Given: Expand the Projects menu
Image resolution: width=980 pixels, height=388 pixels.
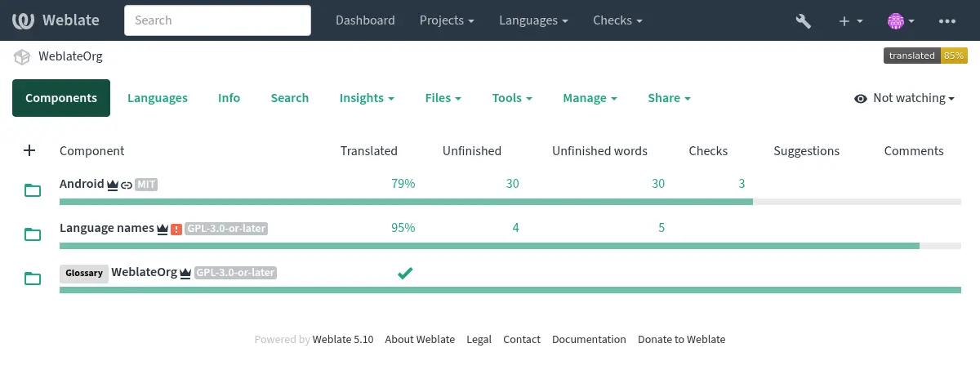Looking at the screenshot, I should 448,20.
